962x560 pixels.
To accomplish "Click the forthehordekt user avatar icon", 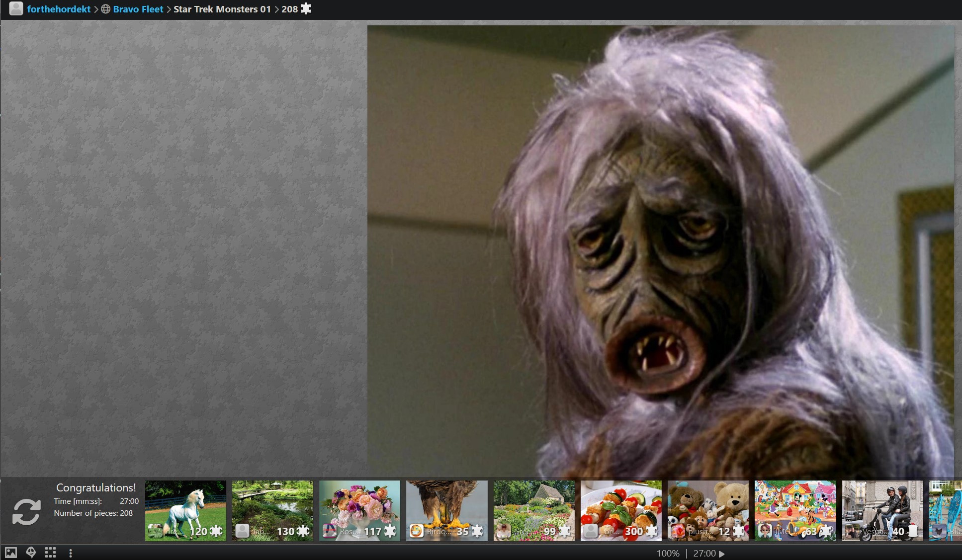I will 16,8.
